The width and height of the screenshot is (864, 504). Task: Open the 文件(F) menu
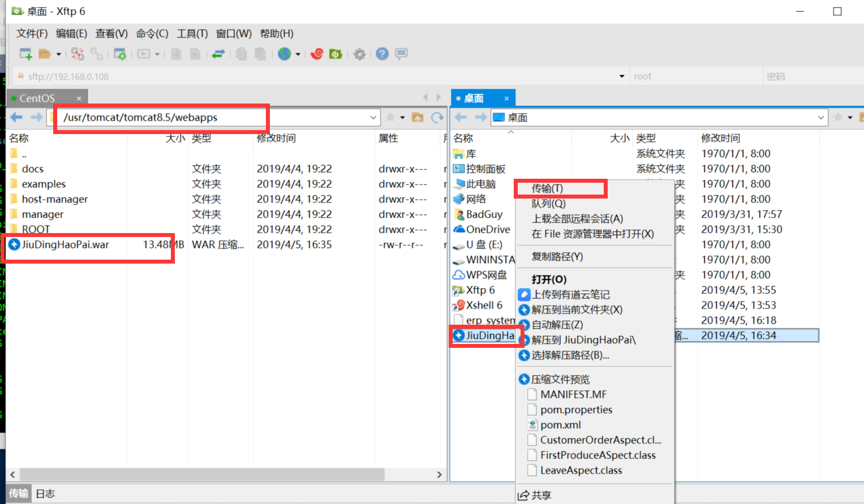(32, 34)
